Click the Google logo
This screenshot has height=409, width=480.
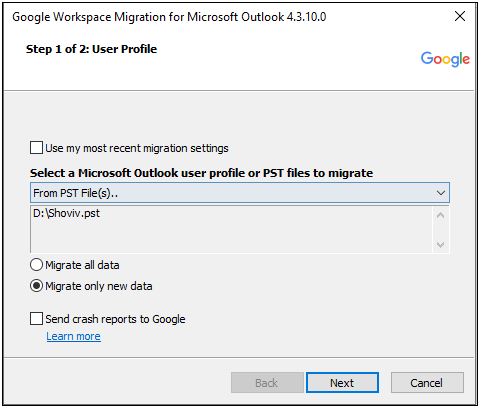pos(445,59)
